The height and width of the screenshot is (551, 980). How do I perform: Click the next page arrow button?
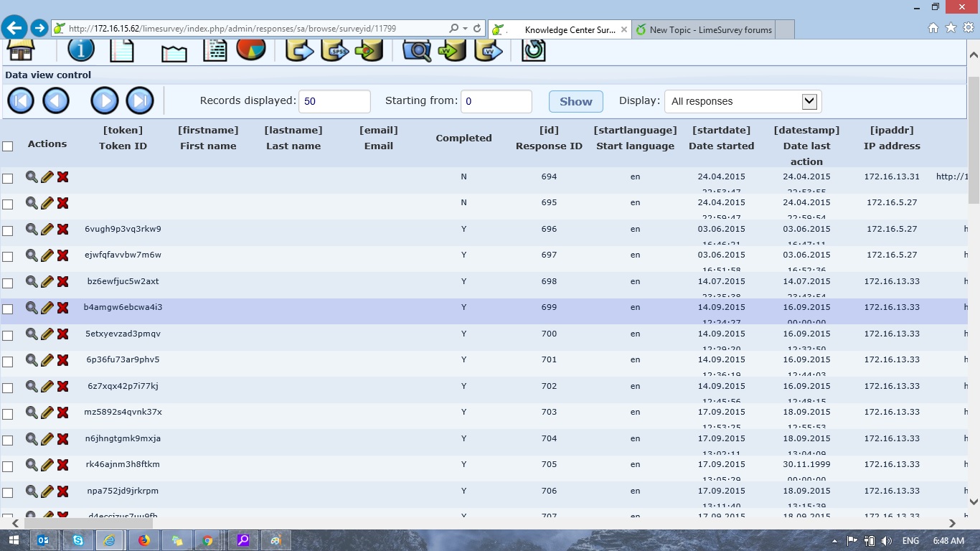[105, 101]
